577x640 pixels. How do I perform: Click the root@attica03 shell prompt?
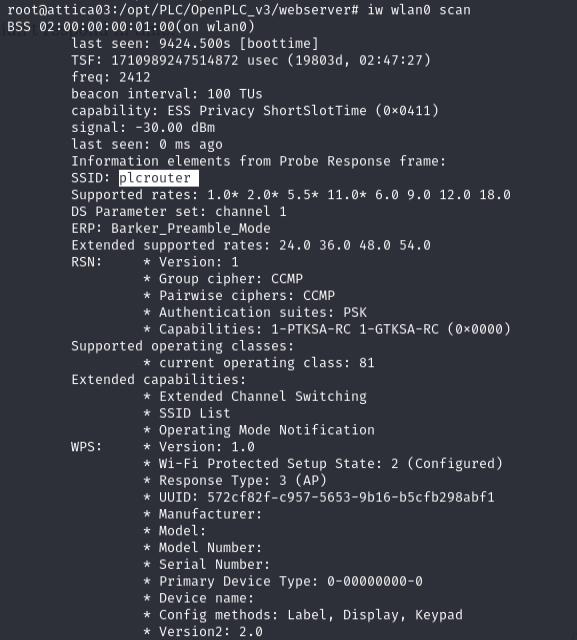pos(183,10)
